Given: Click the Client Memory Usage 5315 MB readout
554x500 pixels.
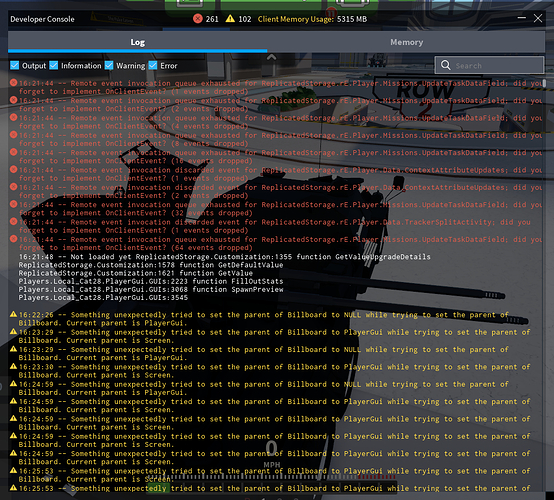Looking at the screenshot, I should tap(312, 19).
